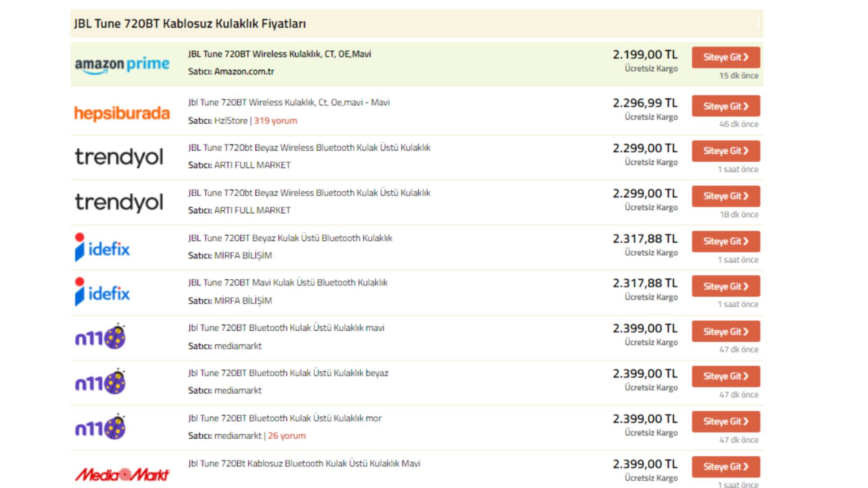Open the Amazon JBL Tune 720BT CT, OE, Mavi title
Viewport: 868px width, 488px height.
279,54
